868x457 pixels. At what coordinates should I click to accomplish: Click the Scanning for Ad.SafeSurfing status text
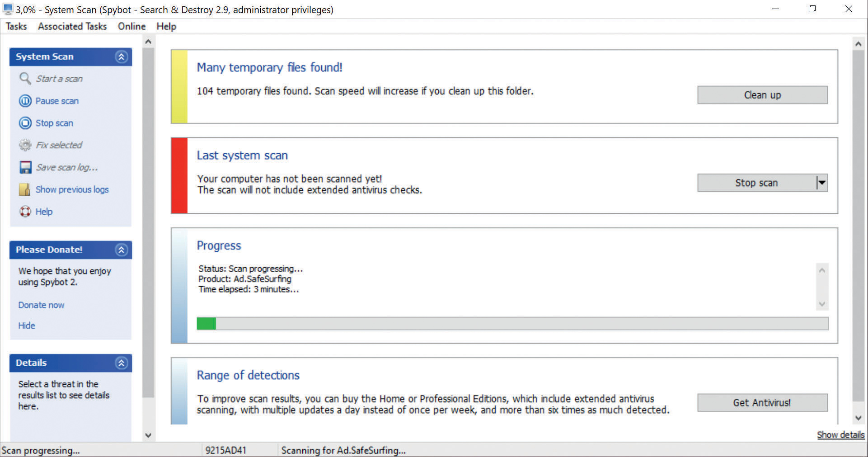(343, 450)
